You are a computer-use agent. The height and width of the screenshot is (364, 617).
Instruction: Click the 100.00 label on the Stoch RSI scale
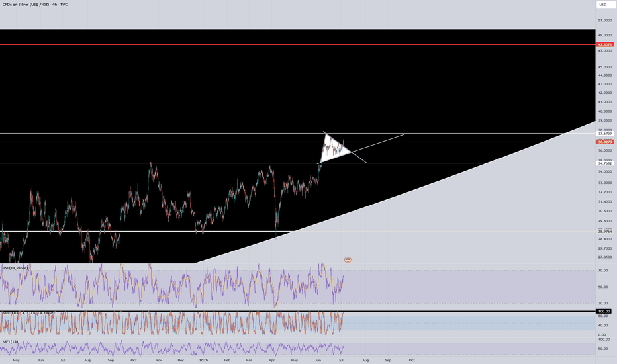604,311
